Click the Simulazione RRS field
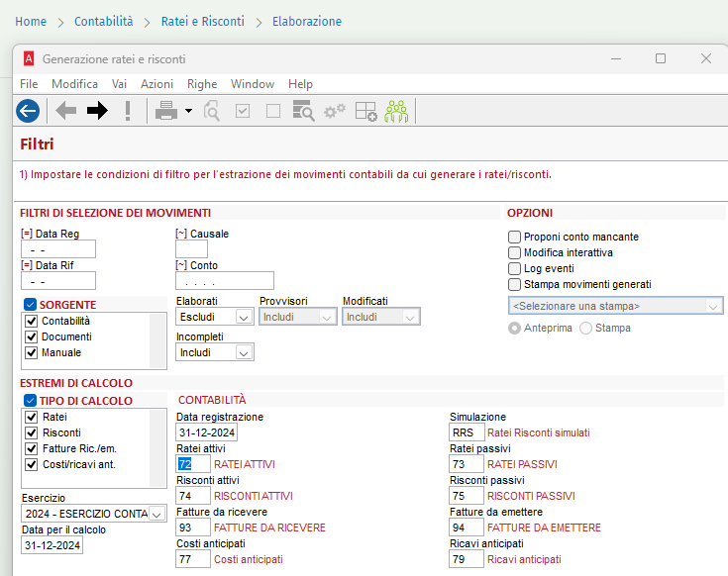The width and height of the screenshot is (728, 576). coord(467,432)
